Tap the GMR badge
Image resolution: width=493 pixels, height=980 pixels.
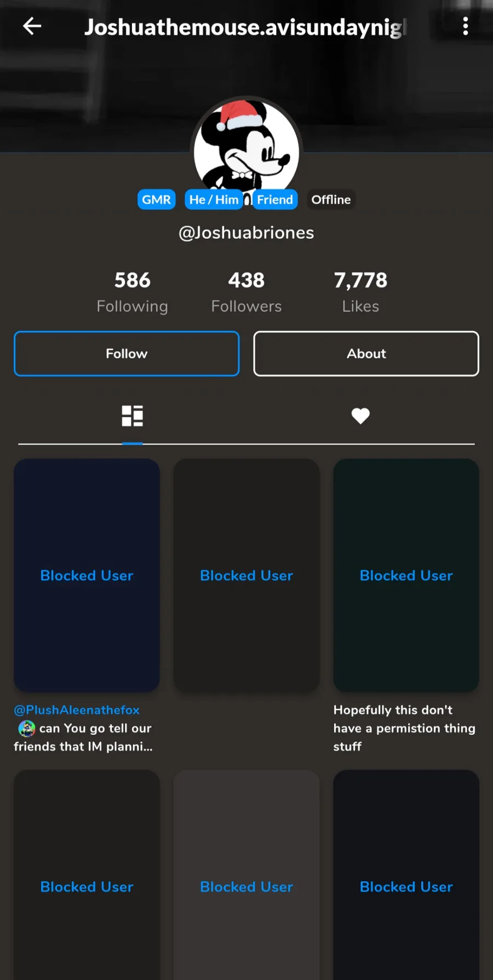point(156,199)
